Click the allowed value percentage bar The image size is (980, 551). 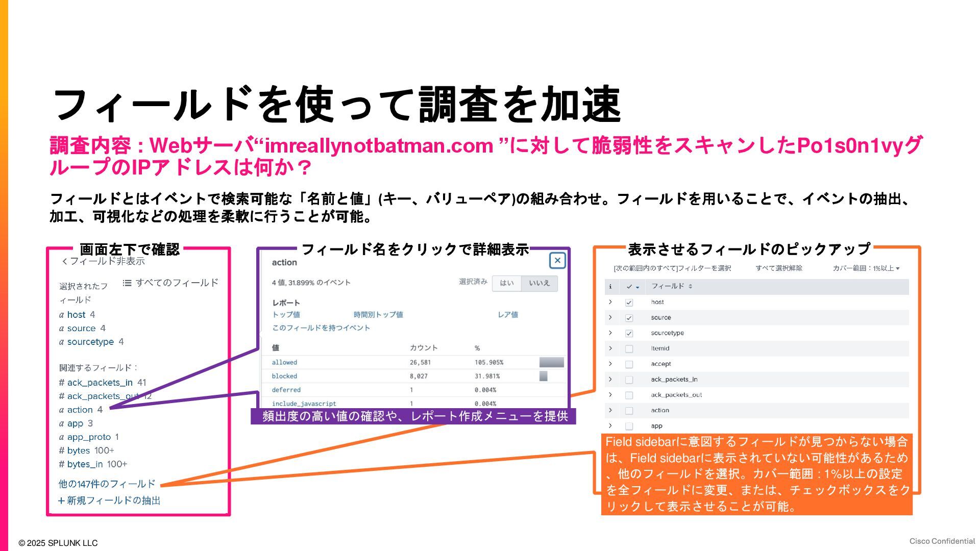pos(551,362)
